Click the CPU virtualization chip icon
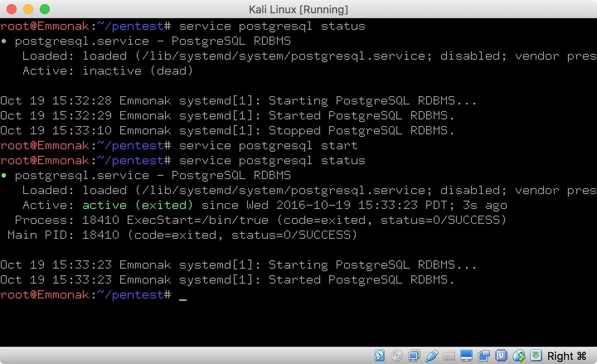 point(501,356)
